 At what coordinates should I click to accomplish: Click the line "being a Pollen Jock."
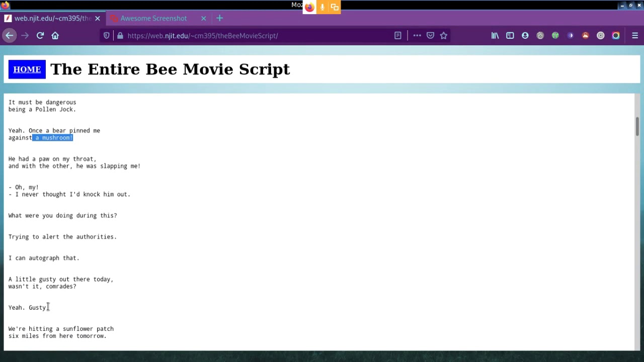(x=42, y=109)
